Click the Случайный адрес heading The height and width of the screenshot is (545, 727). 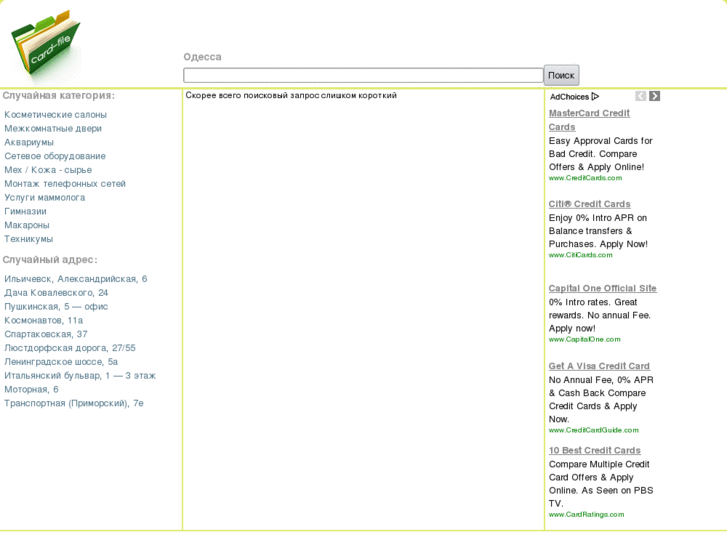pyautogui.click(x=50, y=260)
